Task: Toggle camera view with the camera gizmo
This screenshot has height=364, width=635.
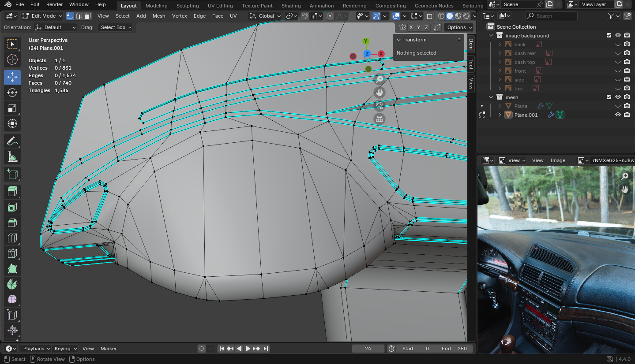Action: tap(379, 106)
